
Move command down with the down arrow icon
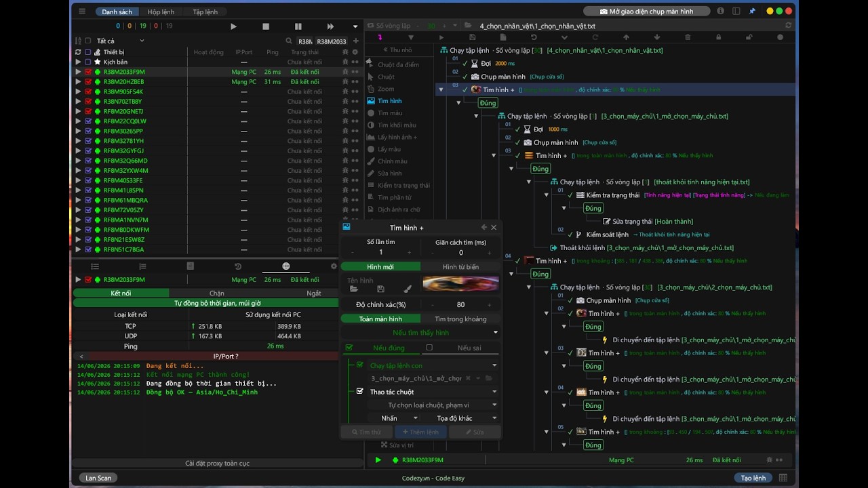click(656, 37)
